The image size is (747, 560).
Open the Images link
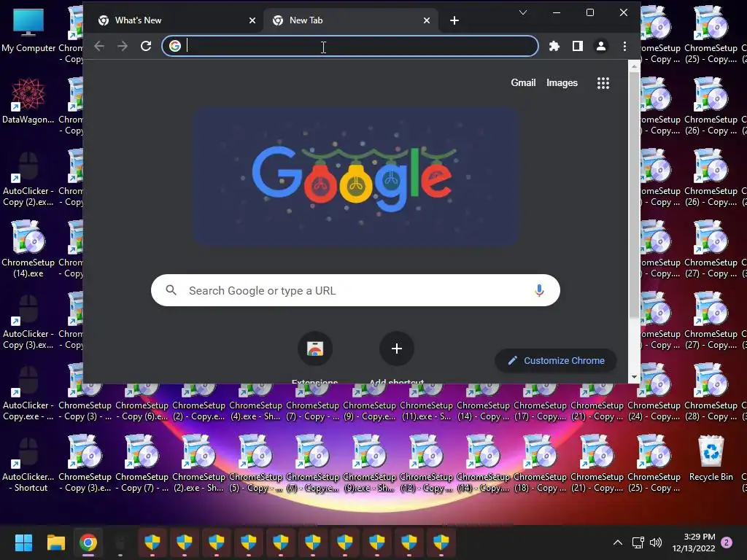(x=562, y=83)
